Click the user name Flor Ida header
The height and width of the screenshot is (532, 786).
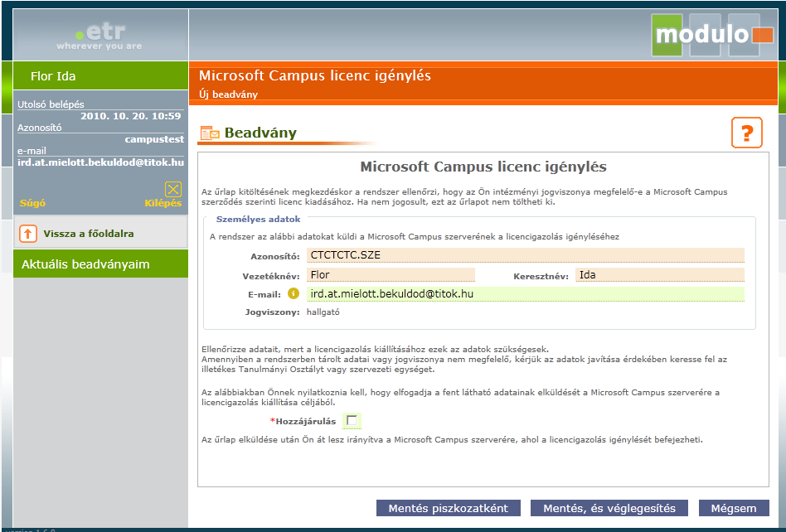pyautogui.click(x=53, y=76)
